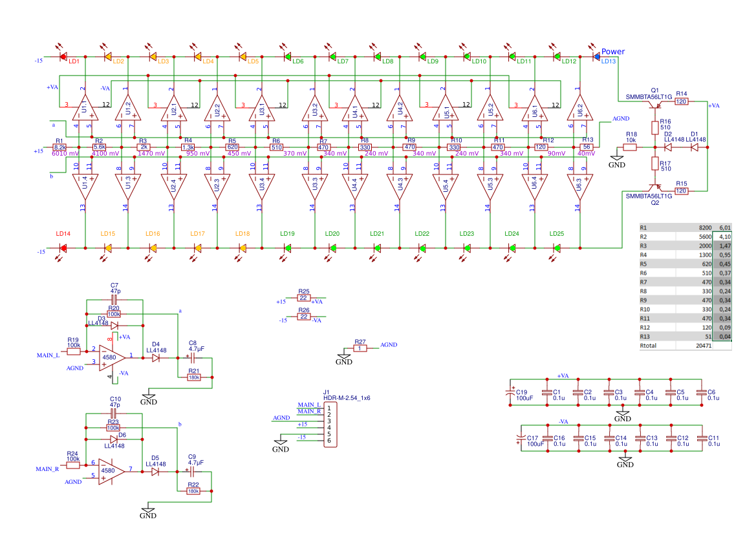Image resolution: width=756 pixels, height=535 pixels.
Task: Select the R20 100k feedback resistor
Action: (x=114, y=314)
